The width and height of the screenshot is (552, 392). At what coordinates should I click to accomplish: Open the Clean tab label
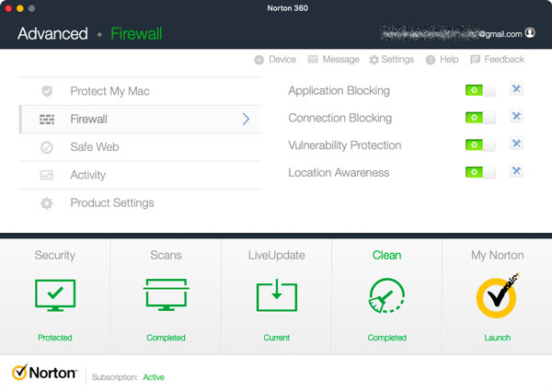(x=387, y=255)
